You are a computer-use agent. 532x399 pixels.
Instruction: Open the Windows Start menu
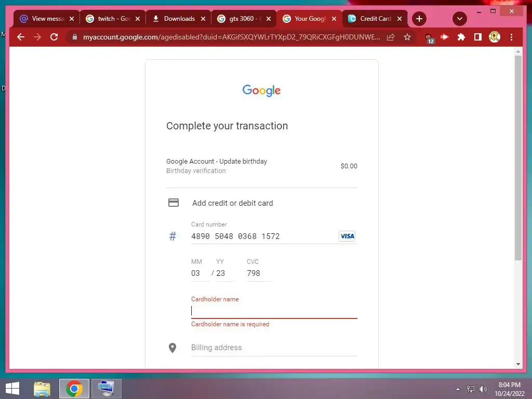point(12,389)
